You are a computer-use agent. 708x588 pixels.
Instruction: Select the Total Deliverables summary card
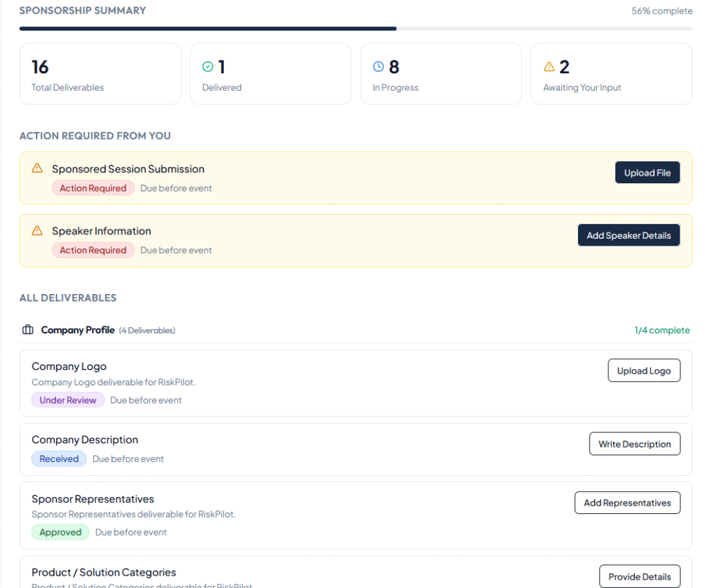click(100, 74)
